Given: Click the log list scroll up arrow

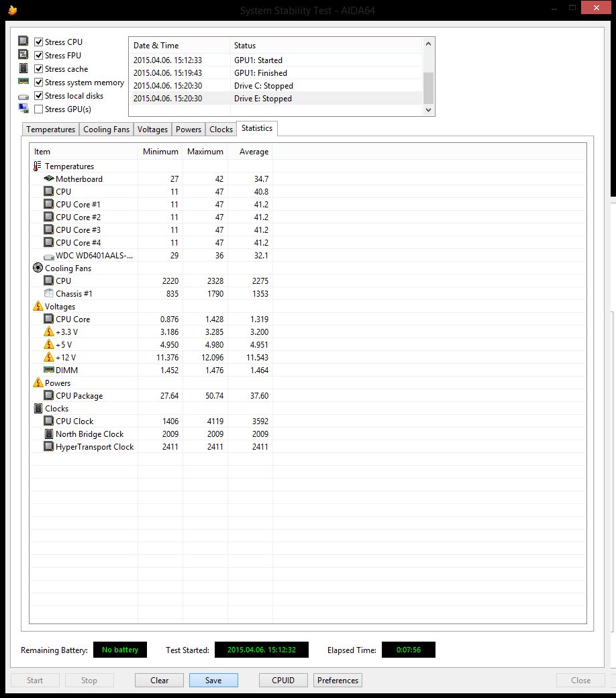Looking at the screenshot, I should click(x=428, y=44).
